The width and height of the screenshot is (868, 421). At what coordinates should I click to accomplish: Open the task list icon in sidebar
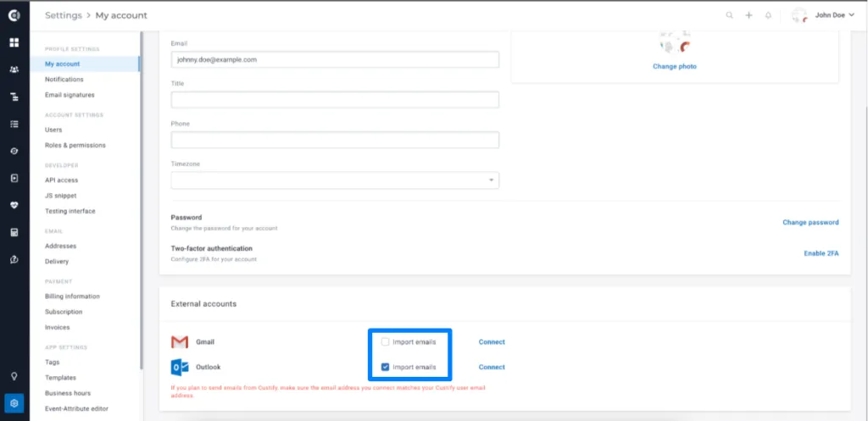(14, 124)
